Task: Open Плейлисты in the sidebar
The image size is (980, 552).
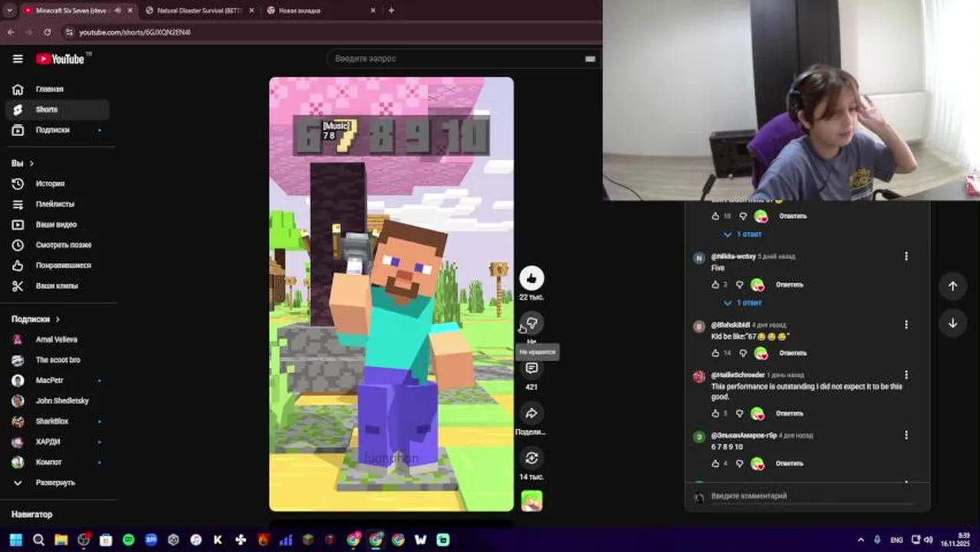Action: point(58,204)
